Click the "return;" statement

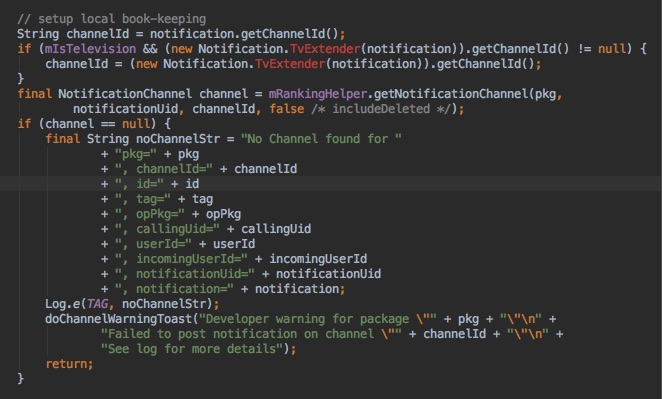click(x=69, y=364)
